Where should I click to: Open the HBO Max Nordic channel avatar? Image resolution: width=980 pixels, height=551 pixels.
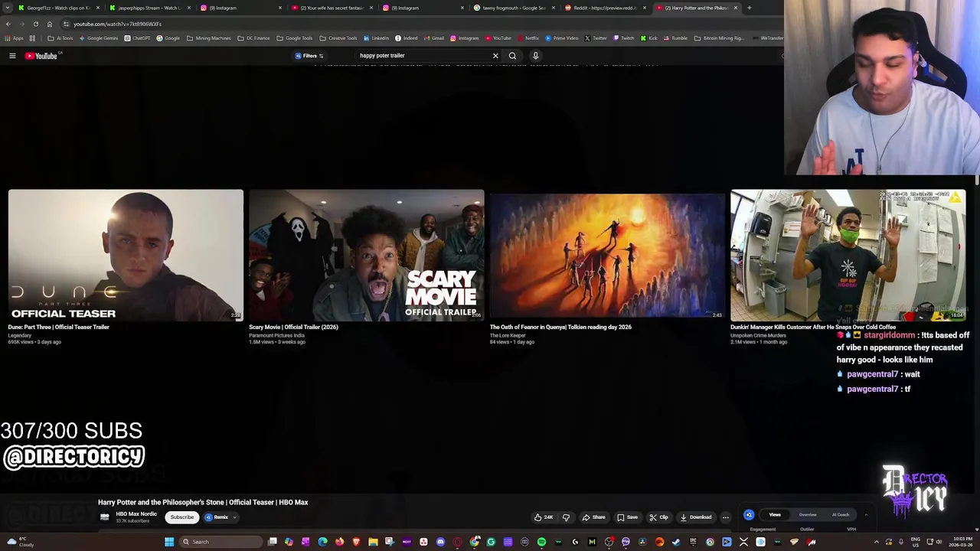coord(105,517)
